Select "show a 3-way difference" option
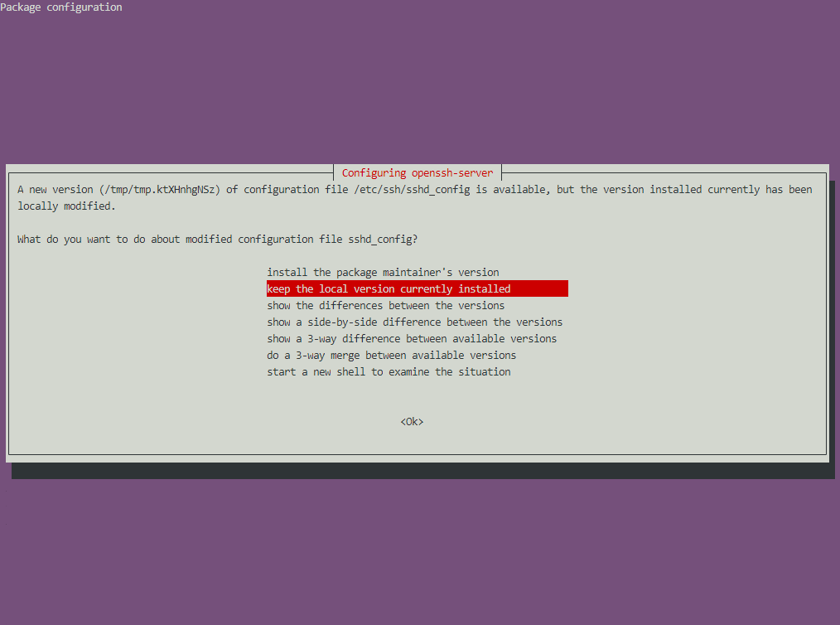This screenshot has height=625, width=840. tap(412, 339)
